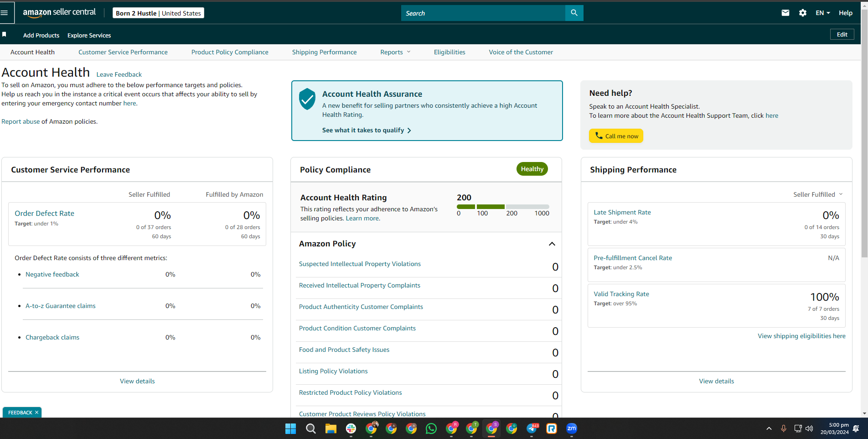Click See what it takes to qualify
This screenshot has height=439, width=868.
367,130
